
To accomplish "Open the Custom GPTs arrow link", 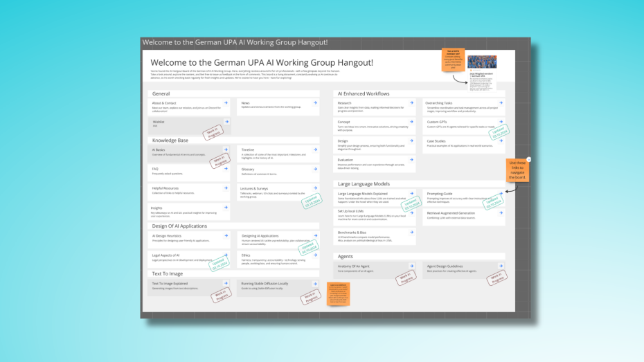I will coord(501,122).
